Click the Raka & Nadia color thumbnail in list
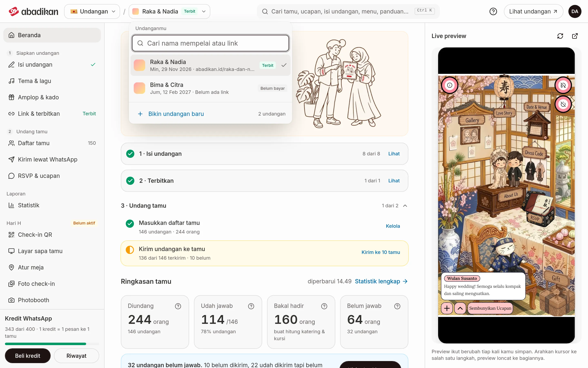This screenshot has width=588, height=368. click(139, 65)
